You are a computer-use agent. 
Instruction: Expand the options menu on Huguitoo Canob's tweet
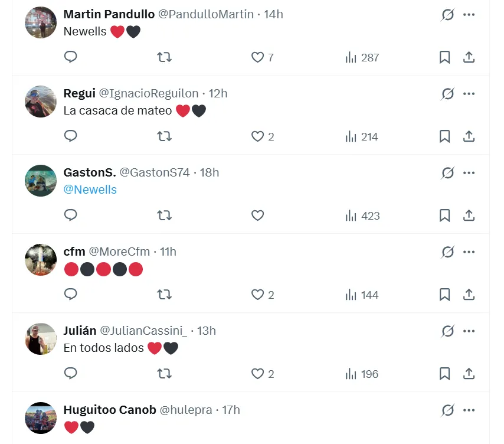[469, 410]
